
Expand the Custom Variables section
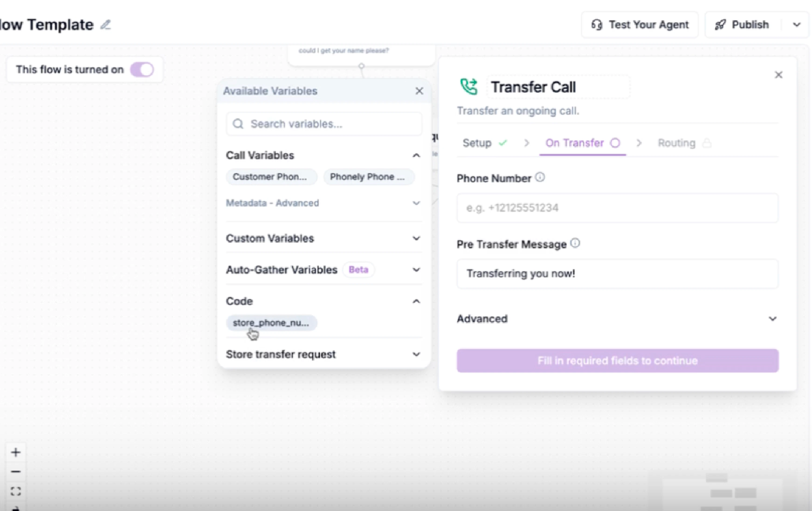(323, 238)
